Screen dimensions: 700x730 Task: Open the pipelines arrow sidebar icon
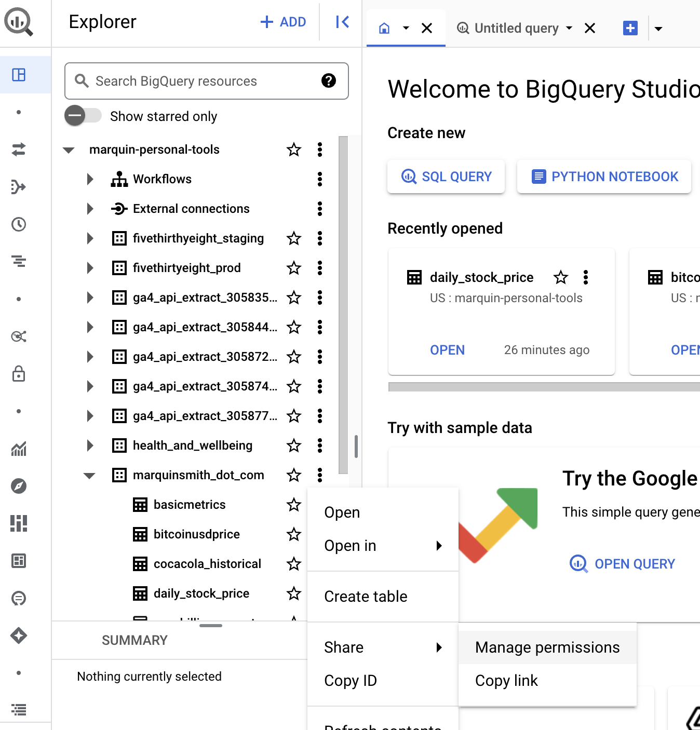pyautogui.click(x=19, y=187)
